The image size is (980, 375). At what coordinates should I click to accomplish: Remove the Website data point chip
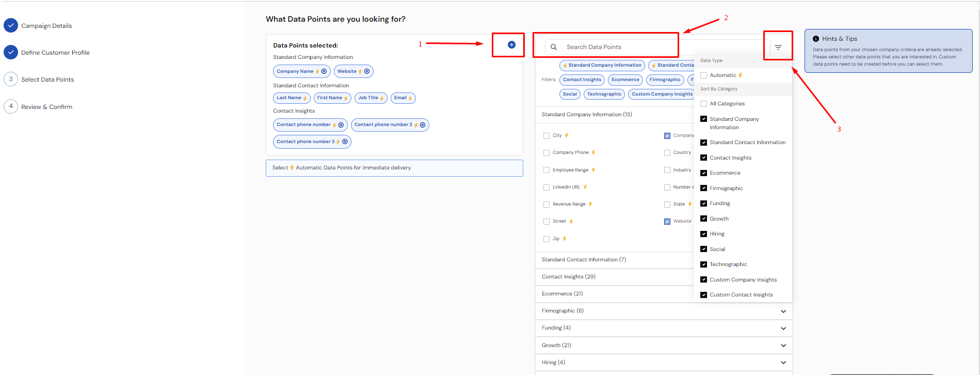tap(367, 71)
